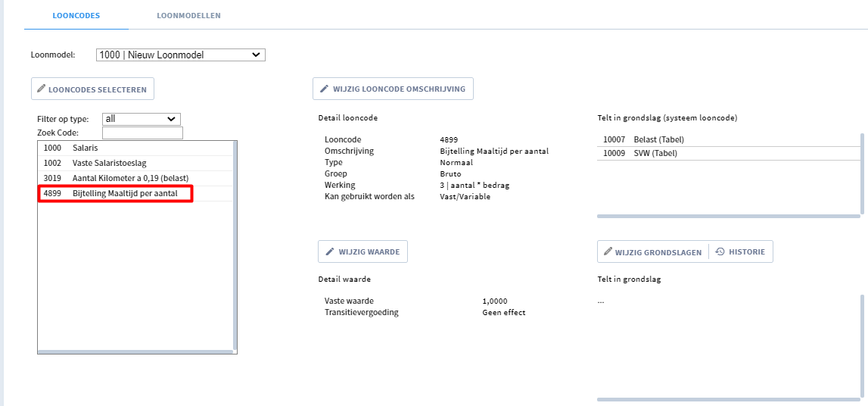The width and height of the screenshot is (868, 406).
Task: Open the Historie button
Action: tap(741, 251)
